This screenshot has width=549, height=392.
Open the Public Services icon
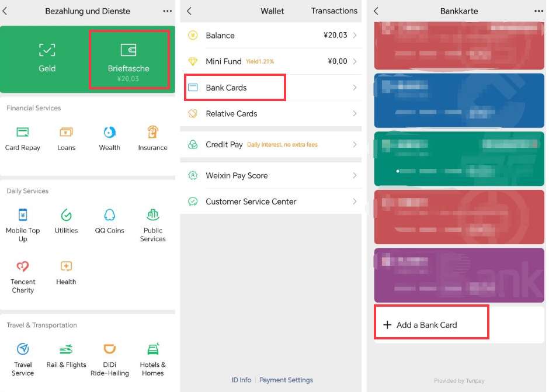coord(152,215)
